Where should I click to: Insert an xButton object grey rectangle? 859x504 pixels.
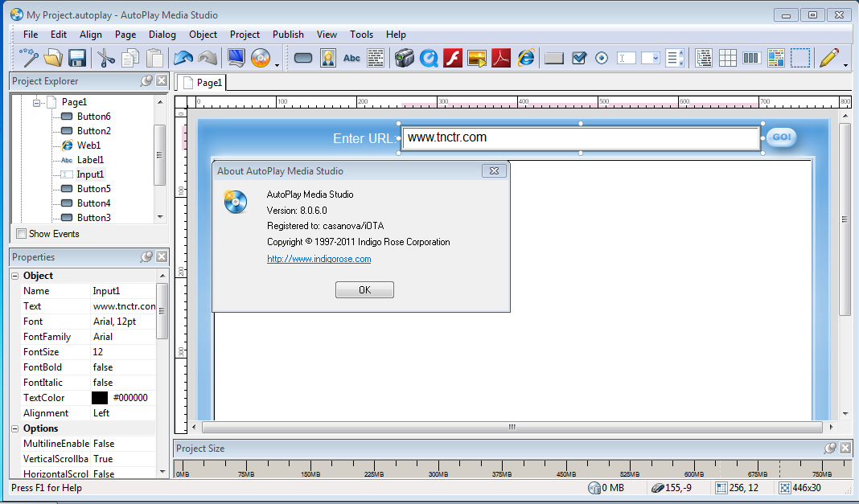[x=554, y=57]
